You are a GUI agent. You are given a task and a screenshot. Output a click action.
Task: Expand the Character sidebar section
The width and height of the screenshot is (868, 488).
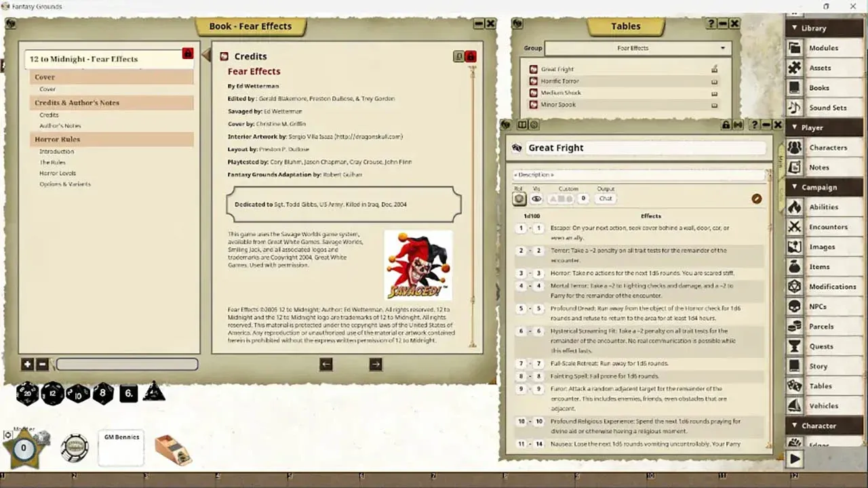click(x=824, y=426)
